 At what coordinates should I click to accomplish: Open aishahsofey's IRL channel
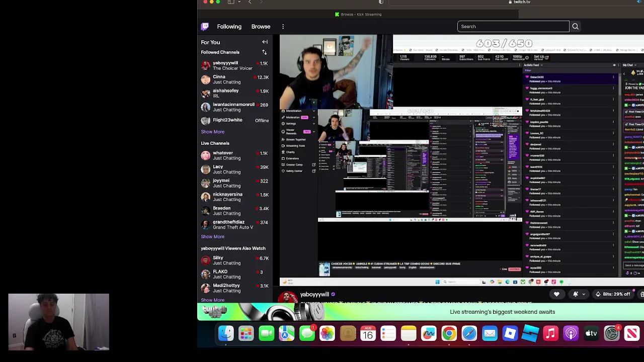coord(235,94)
